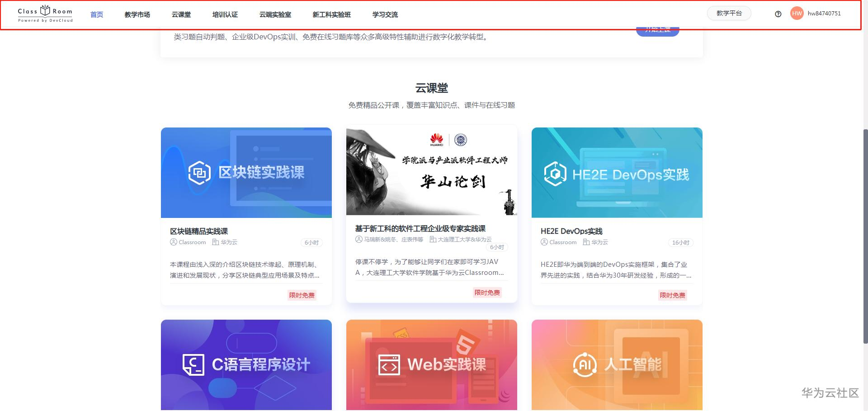
Task: Open the 云端实验室 nav item
Action: click(x=275, y=14)
